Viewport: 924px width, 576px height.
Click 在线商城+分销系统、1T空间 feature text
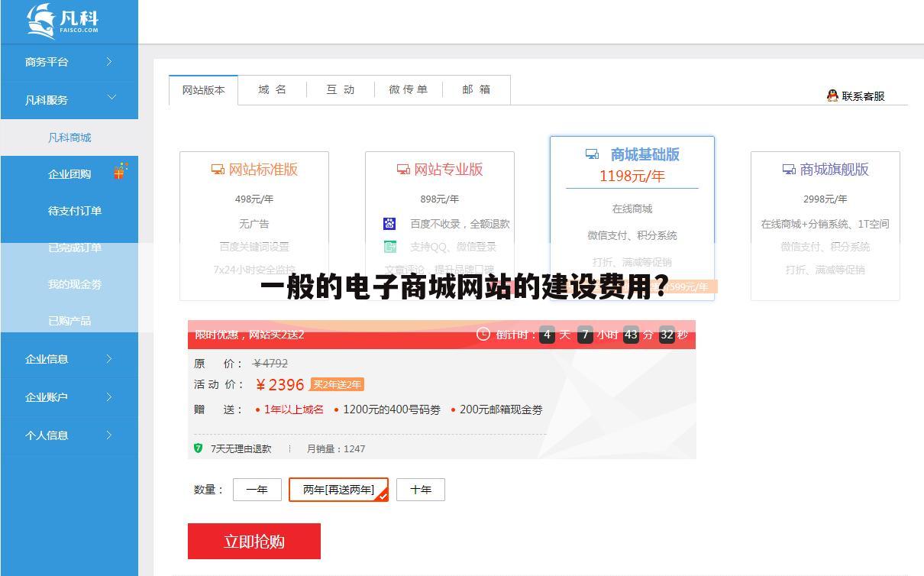pos(825,224)
